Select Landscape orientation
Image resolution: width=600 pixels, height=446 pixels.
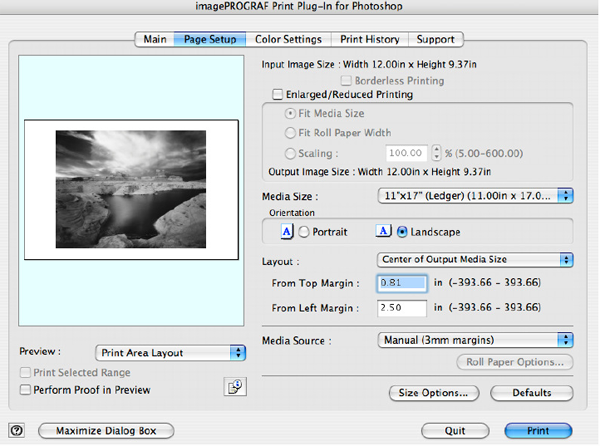402,232
